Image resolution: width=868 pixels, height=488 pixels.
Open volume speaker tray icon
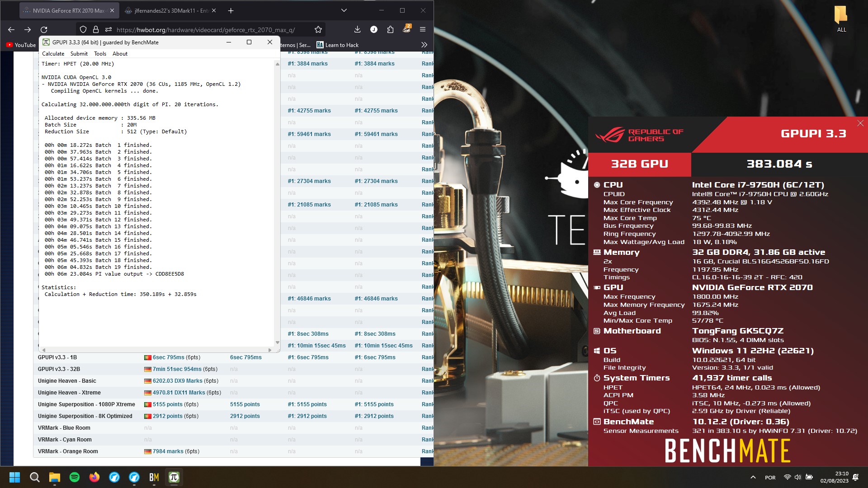click(798, 477)
